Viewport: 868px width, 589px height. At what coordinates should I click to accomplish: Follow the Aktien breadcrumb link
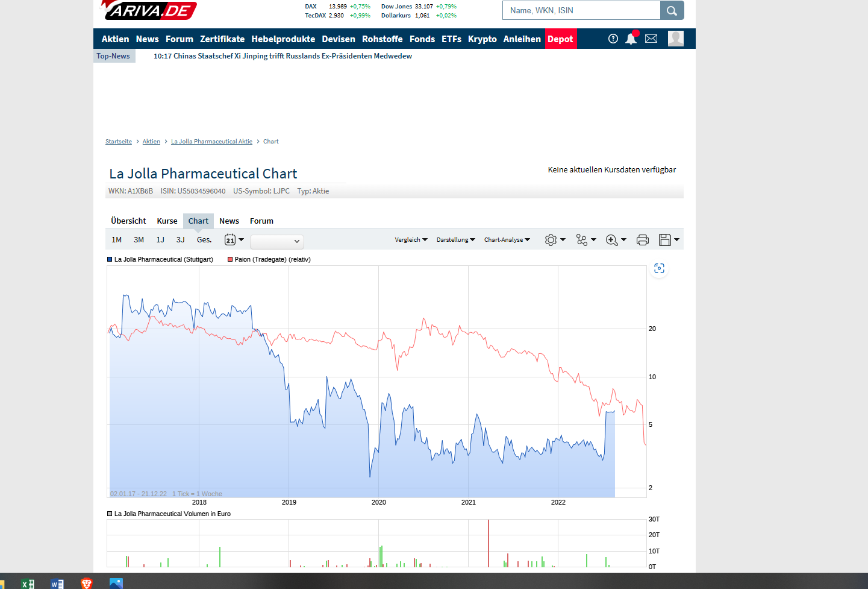[151, 142]
